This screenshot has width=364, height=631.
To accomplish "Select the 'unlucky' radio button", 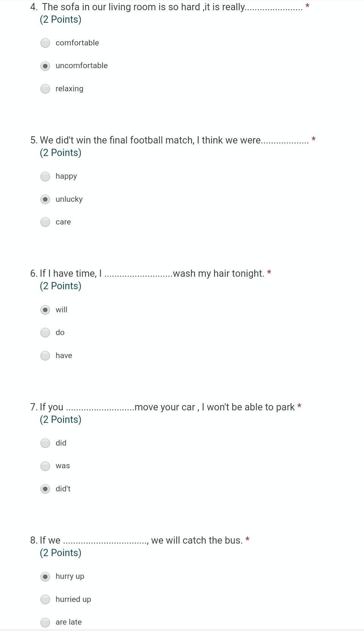I will click(x=45, y=199).
